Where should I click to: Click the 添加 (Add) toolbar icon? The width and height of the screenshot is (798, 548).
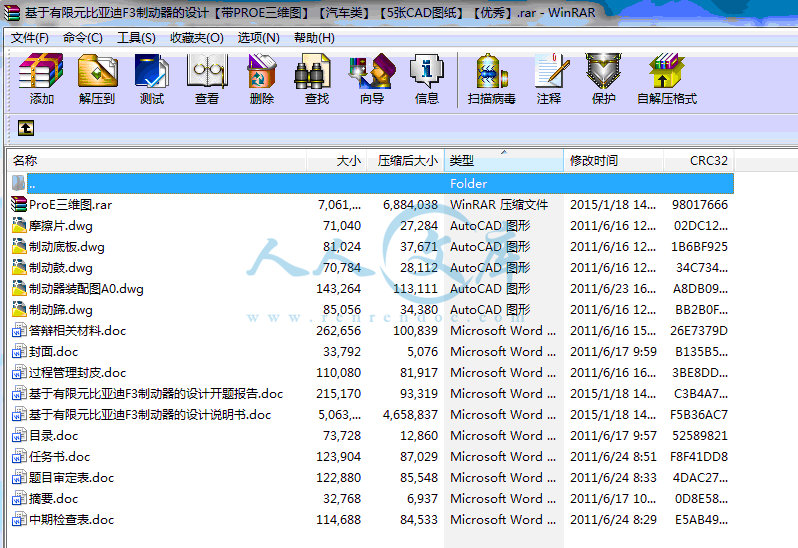[x=41, y=71]
